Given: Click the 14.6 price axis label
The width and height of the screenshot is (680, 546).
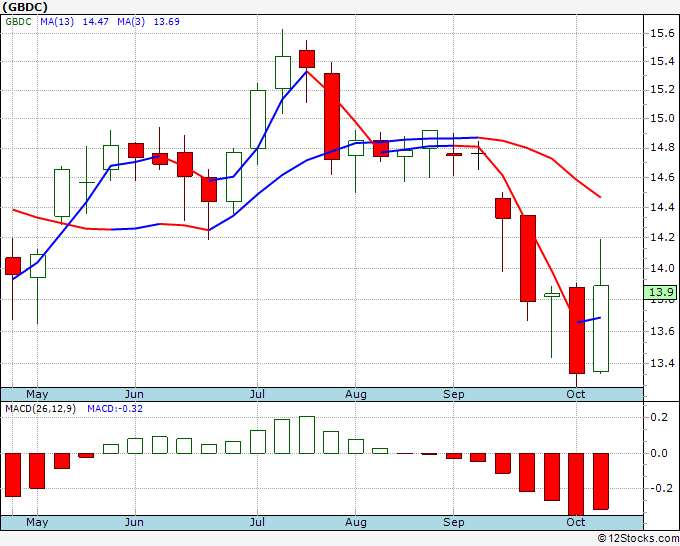Looking at the screenshot, I should [662, 177].
